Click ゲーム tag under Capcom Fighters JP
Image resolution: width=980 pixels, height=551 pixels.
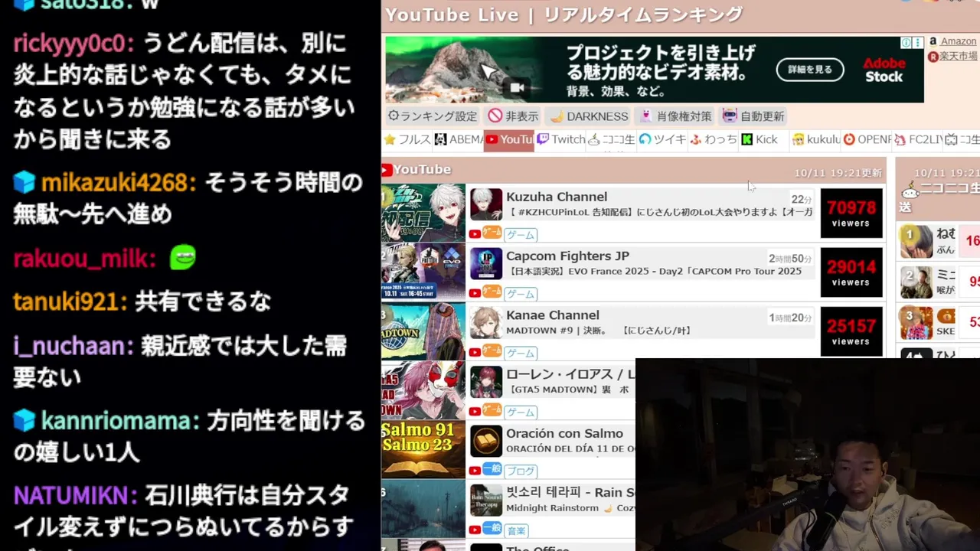coord(520,294)
